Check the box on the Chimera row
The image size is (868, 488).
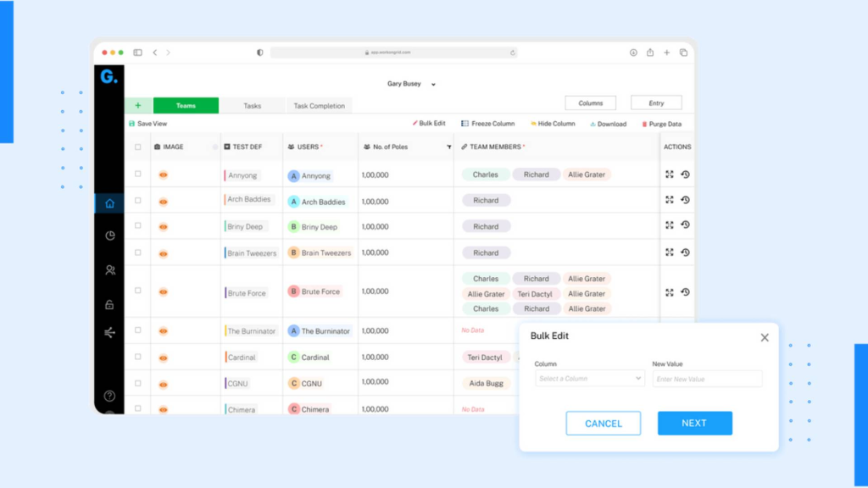[x=138, y=408]
